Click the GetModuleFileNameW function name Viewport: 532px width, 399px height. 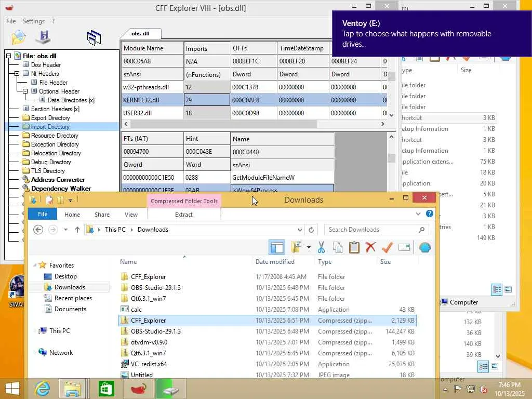pos(263,178)
